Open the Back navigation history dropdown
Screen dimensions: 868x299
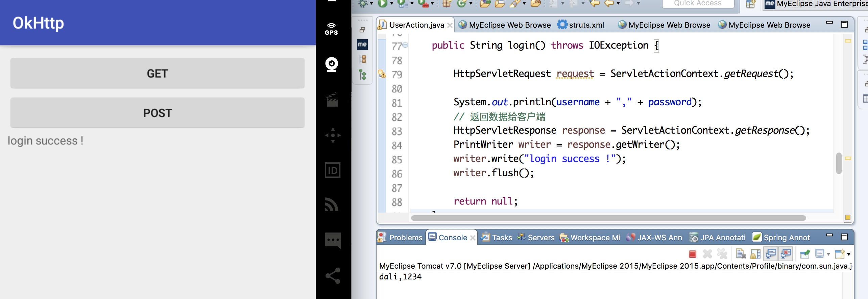pos(618,3)
